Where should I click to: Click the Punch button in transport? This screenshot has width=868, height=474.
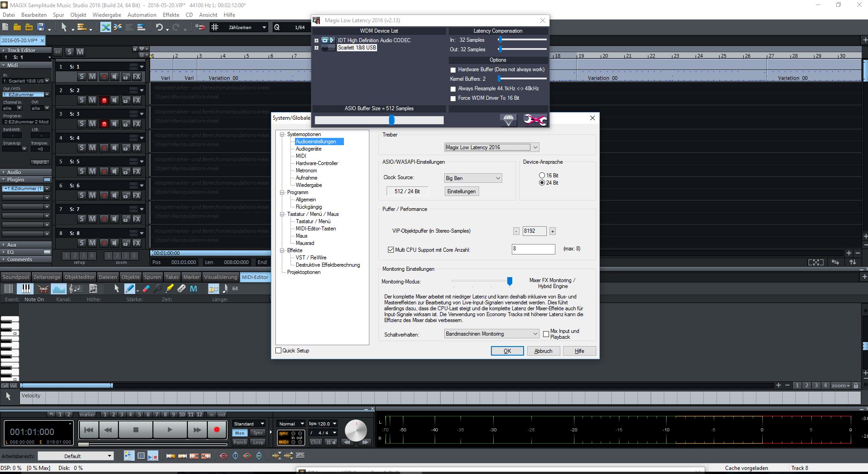[240, 442]
